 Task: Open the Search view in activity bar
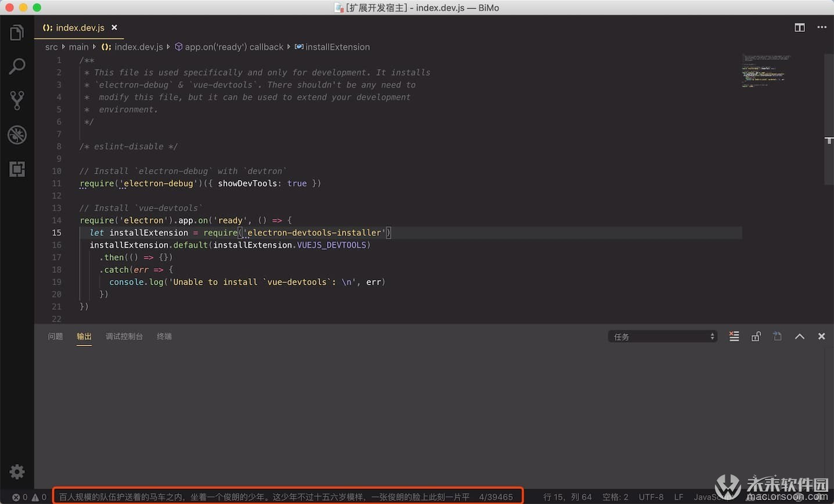click(17, 66)
